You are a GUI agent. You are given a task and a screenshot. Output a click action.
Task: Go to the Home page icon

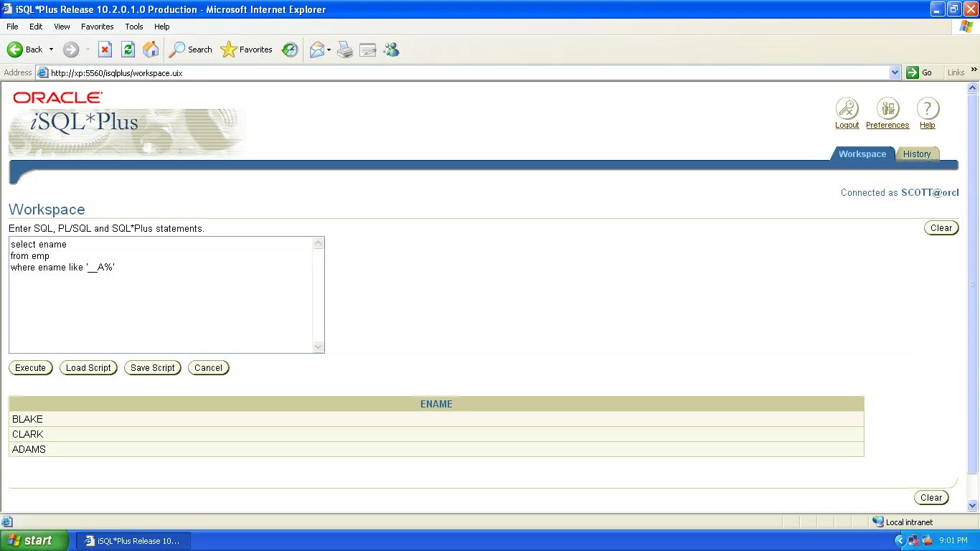[151, 50]
